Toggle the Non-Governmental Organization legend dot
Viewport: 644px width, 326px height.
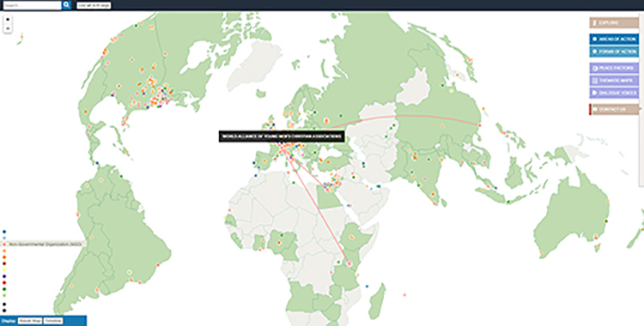(4, 244)
